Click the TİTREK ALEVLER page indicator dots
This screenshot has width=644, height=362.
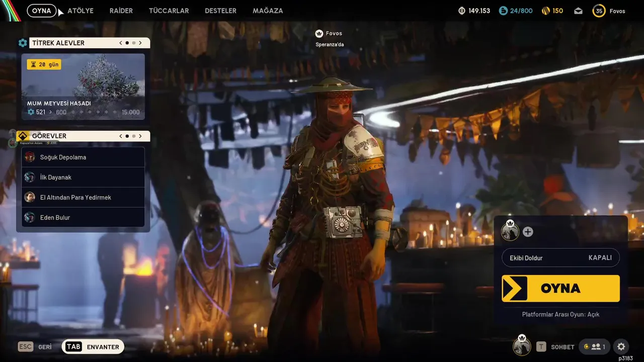pos(130,43)
